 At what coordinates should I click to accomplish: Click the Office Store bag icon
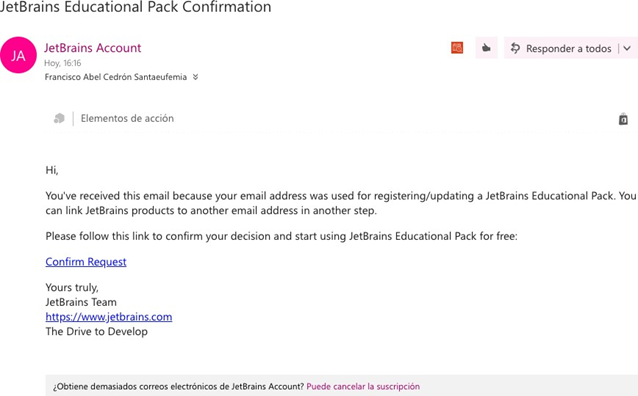pyautogui.click(x=623, y=119)
